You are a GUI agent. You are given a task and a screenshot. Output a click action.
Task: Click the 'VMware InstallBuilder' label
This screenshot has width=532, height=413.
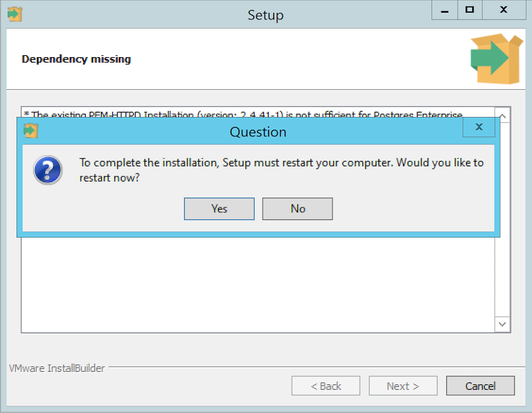pos(57,368)
